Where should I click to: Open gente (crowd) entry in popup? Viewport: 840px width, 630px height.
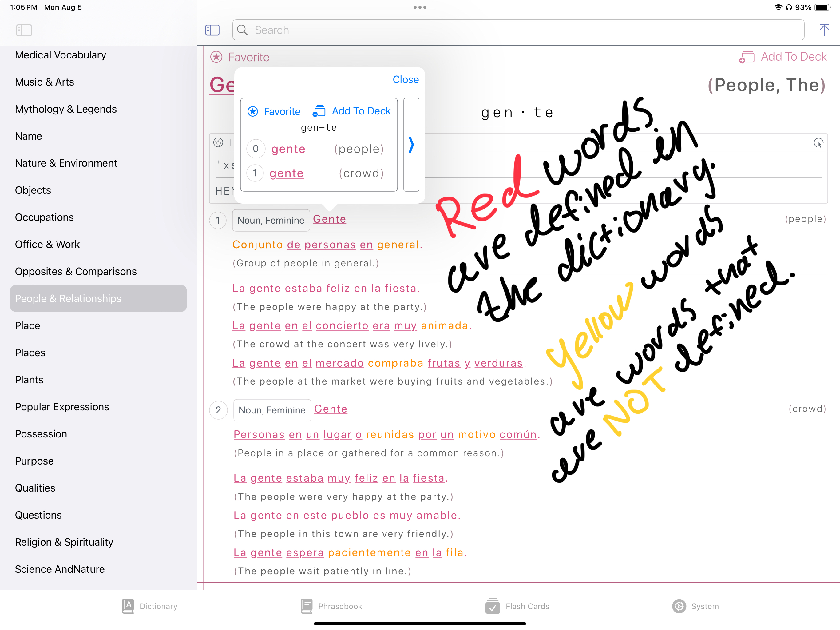286,173
